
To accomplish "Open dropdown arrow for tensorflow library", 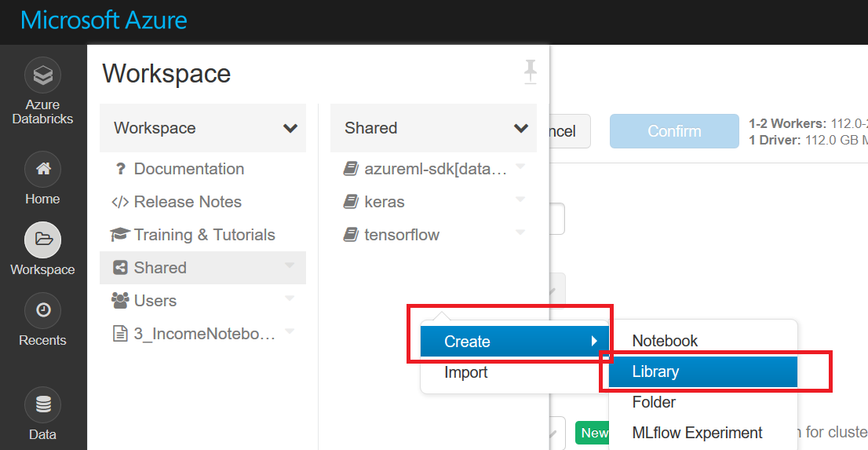I will click(x=520, y=232).
